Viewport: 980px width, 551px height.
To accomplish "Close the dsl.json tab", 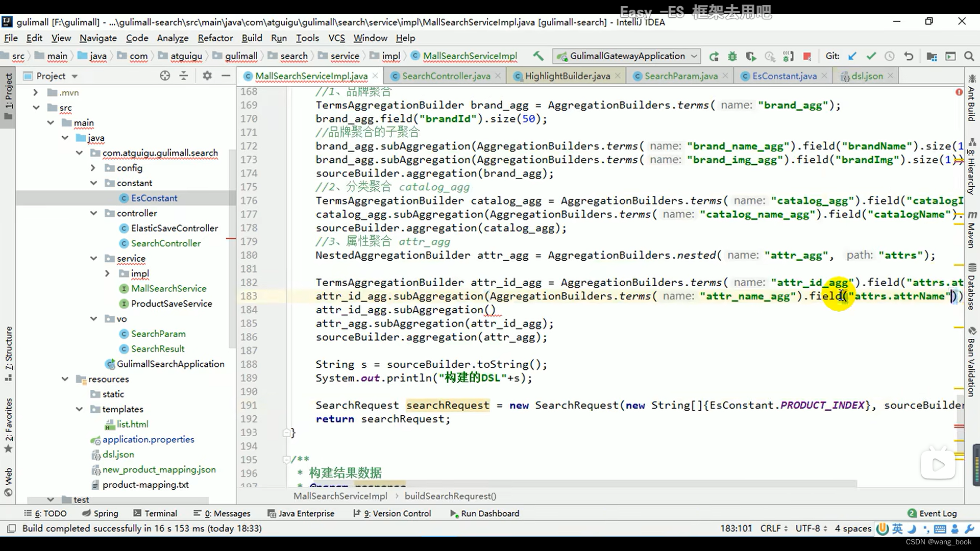I will [891, 76].
